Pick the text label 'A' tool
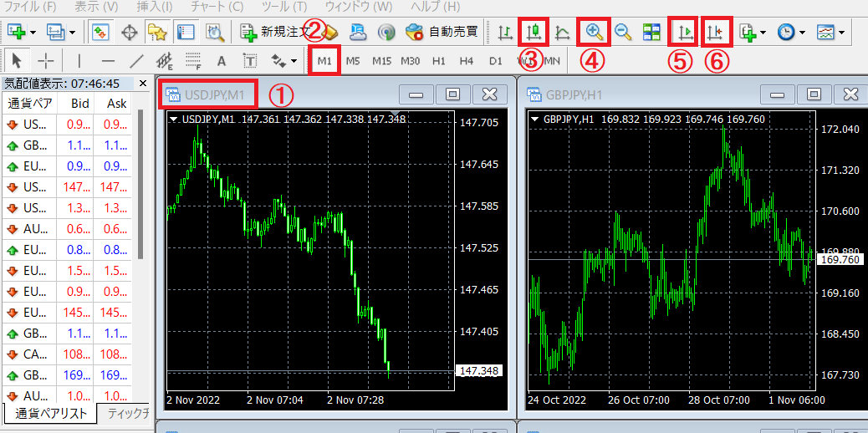Image resolution: width=868 pixels, height=433 pixels. point(222,61)
